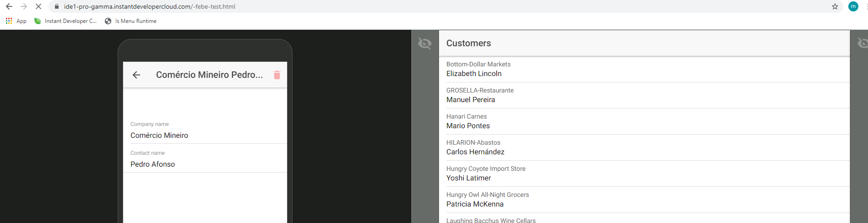Bookmark this page with star icon
The width and height of the screenshot is (868, 223).
click(x=835, y=6)
